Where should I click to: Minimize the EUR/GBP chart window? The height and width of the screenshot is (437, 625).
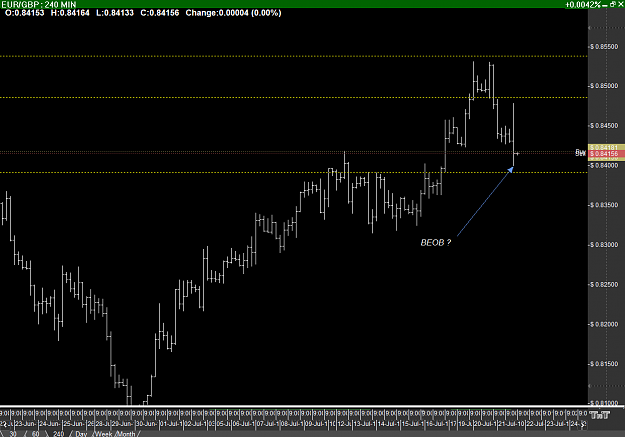606,4
